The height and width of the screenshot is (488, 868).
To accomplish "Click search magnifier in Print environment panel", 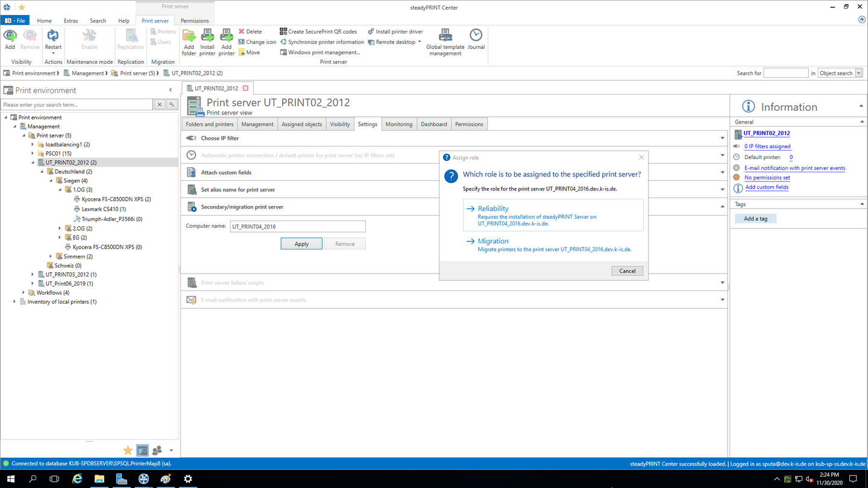I will pos(172,104).
